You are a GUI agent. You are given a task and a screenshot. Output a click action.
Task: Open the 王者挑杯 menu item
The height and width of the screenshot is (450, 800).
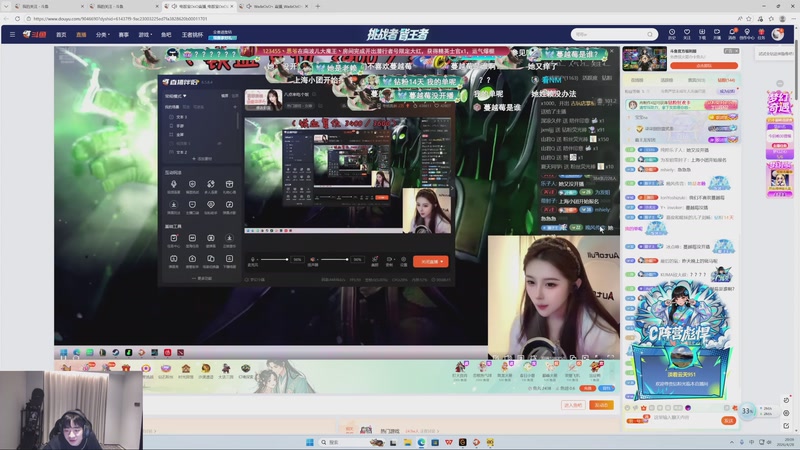[192, 35]
